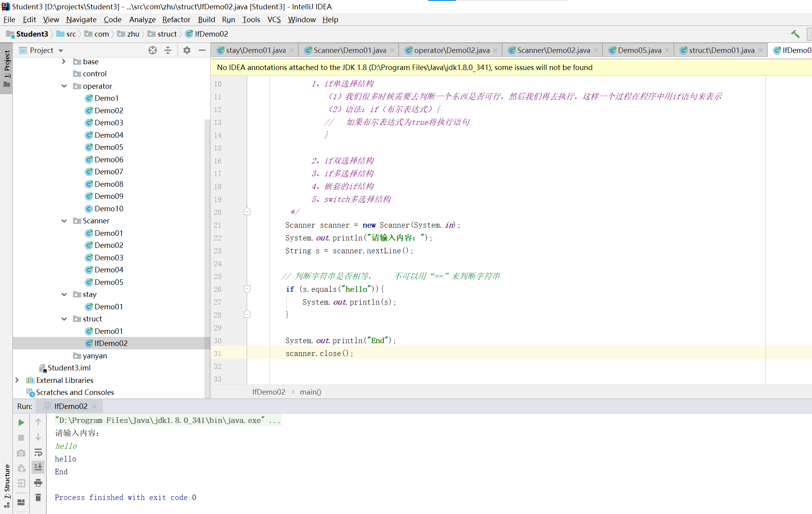The width and height of the screenshot is (812, 514).
Task: Toggle scroll to end in the console
Action: (x=38, y=467)
